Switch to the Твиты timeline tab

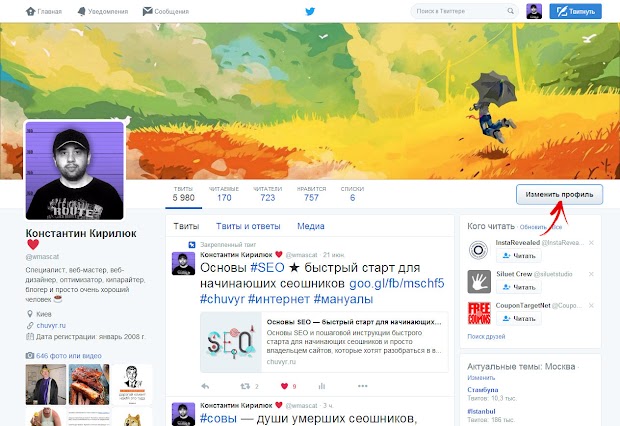click(x=186, y=226)
